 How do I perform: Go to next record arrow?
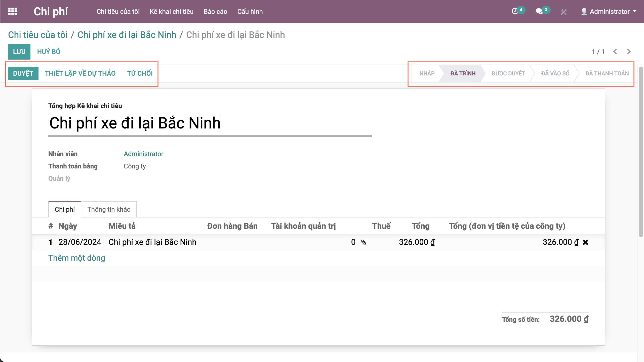629,52
